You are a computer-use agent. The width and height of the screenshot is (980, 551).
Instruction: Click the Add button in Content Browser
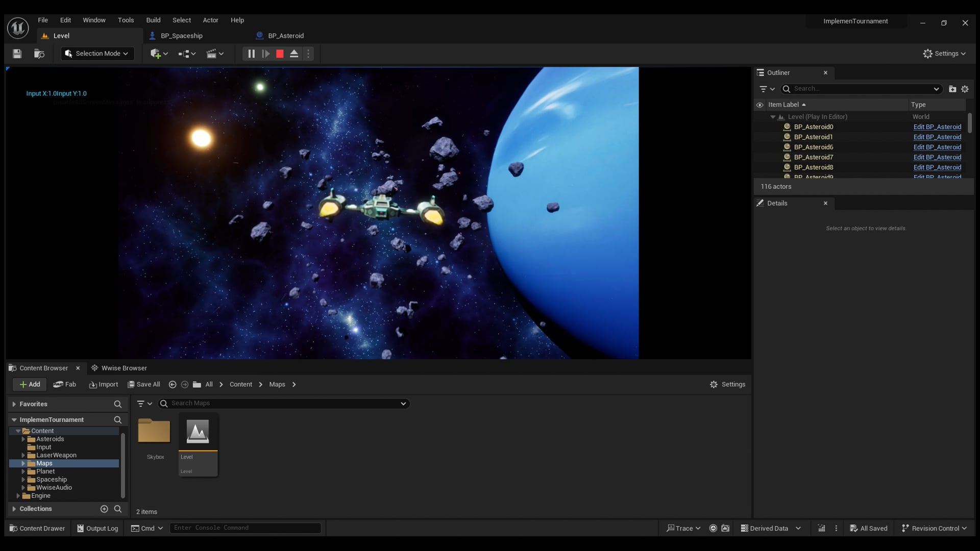coord(30,384)
